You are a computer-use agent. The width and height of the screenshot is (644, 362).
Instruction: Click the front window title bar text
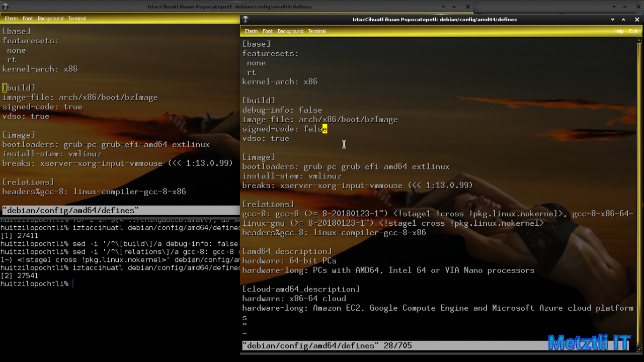tap(435, 20)
